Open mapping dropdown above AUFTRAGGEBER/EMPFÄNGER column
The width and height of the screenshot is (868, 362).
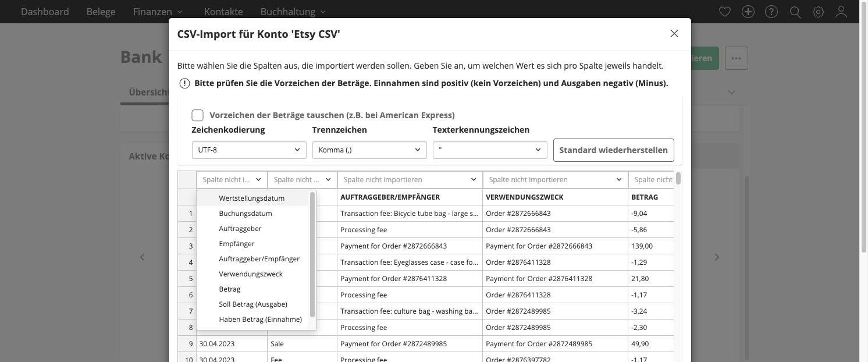pyautogui.click(x=410, y=180)
